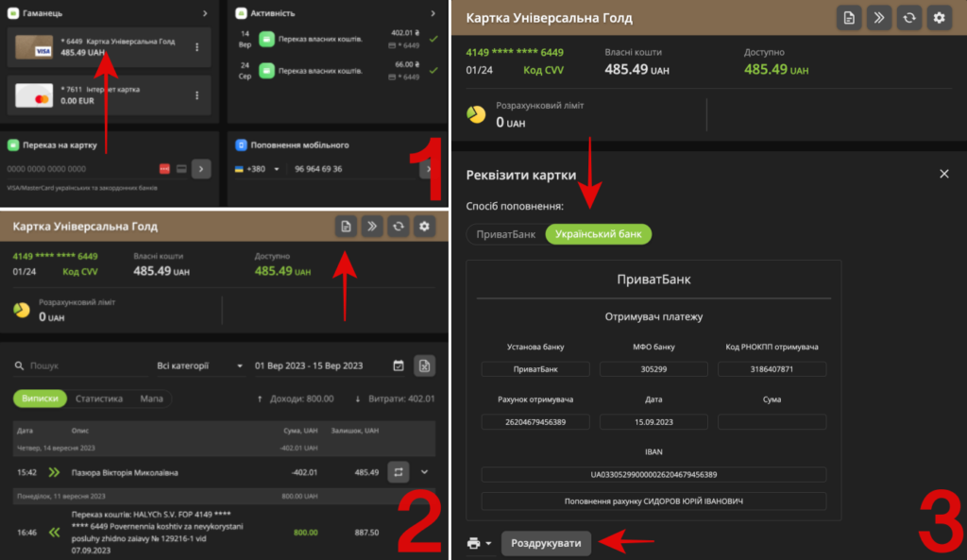Screen dimensions: 967x560
Task: Click date range 01 Вер 2023 - 15 Вер 2023
Action: click(x=309, y=365)
